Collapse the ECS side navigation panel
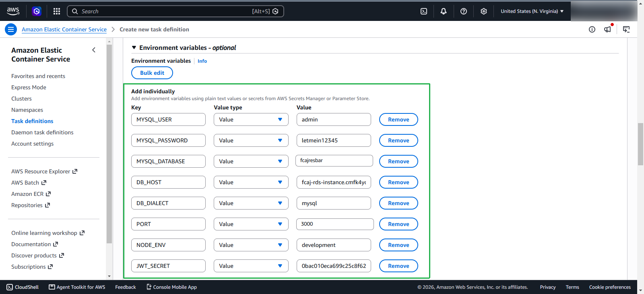644x294 pixels. coord(94,50)
